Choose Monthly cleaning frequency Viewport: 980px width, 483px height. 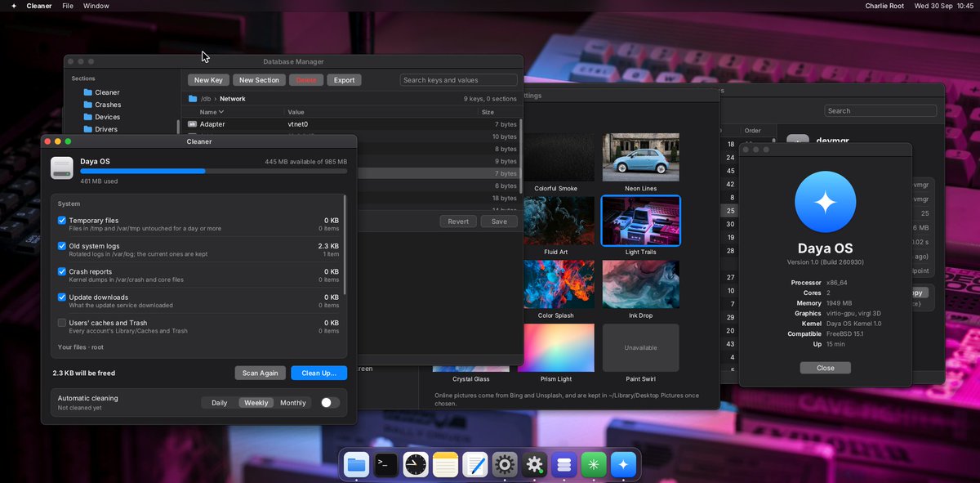click(293, 403)
